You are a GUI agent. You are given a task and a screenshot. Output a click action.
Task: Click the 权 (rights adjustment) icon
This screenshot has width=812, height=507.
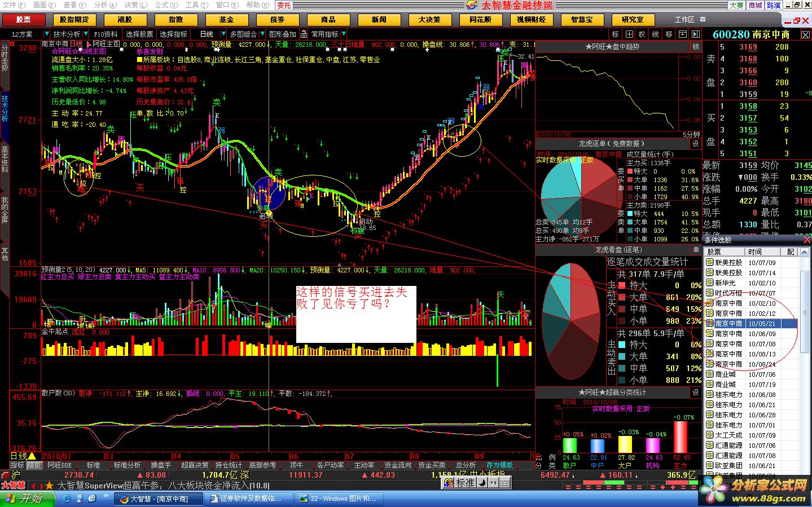(642, 34)
